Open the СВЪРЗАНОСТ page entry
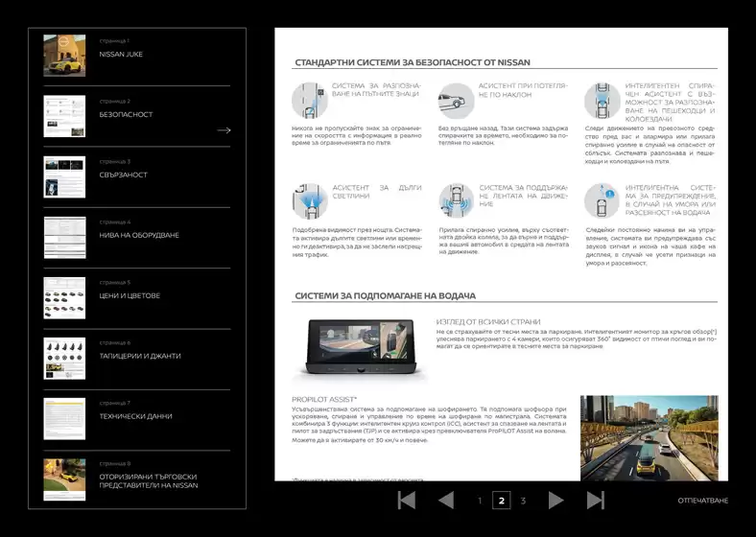This screenshot has width=756, height=537. (x=137, y=176)
